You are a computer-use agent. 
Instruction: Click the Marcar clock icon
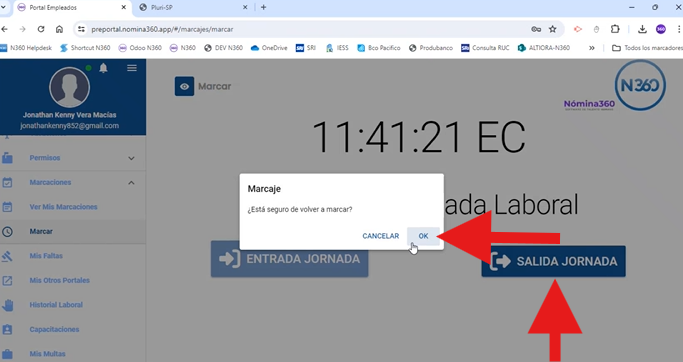coord(7,231)
